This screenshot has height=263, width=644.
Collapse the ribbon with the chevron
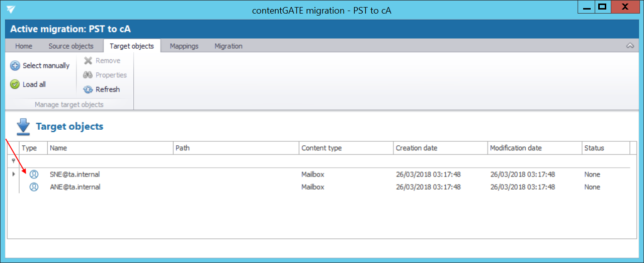point(630,46)
